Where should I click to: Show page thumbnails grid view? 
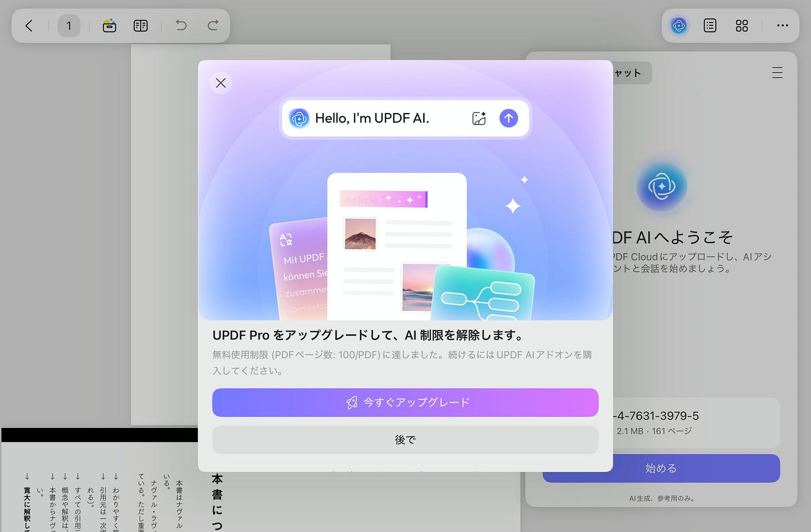(741, 26)
